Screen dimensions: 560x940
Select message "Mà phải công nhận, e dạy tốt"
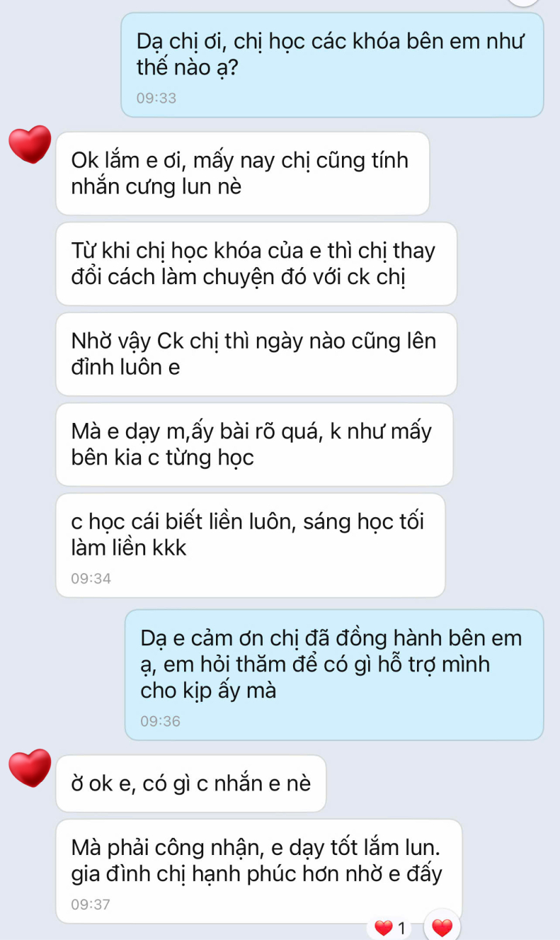point(259,871)
